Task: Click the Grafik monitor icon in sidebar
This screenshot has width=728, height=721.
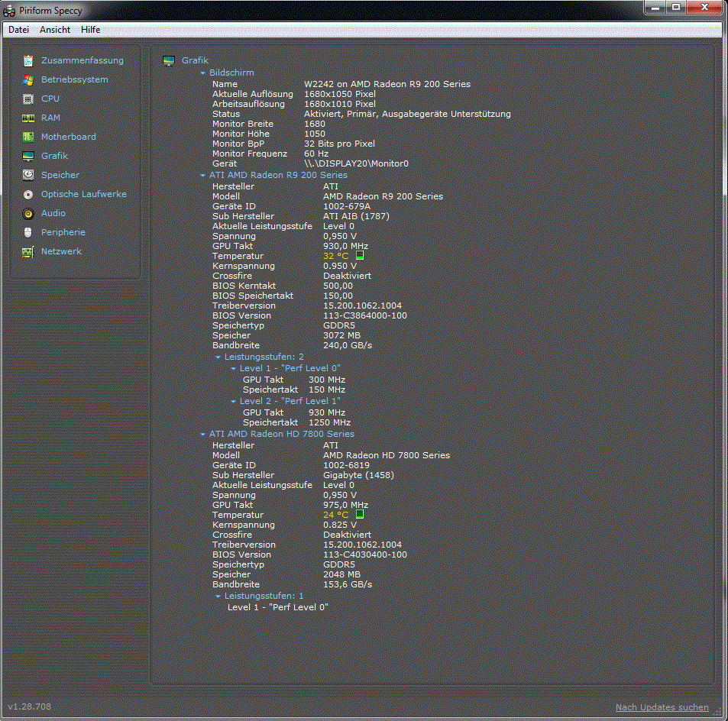Action: pyautogui.click(x=28, y=156)
